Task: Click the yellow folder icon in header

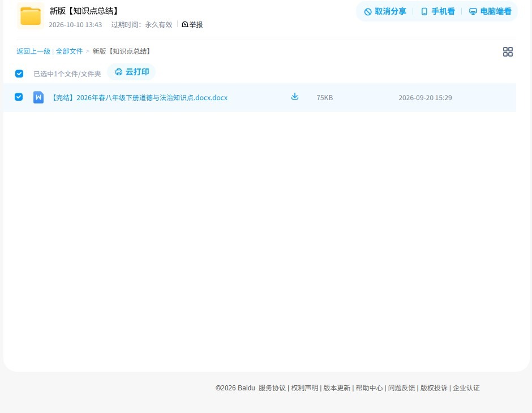Action: [31, 16]
